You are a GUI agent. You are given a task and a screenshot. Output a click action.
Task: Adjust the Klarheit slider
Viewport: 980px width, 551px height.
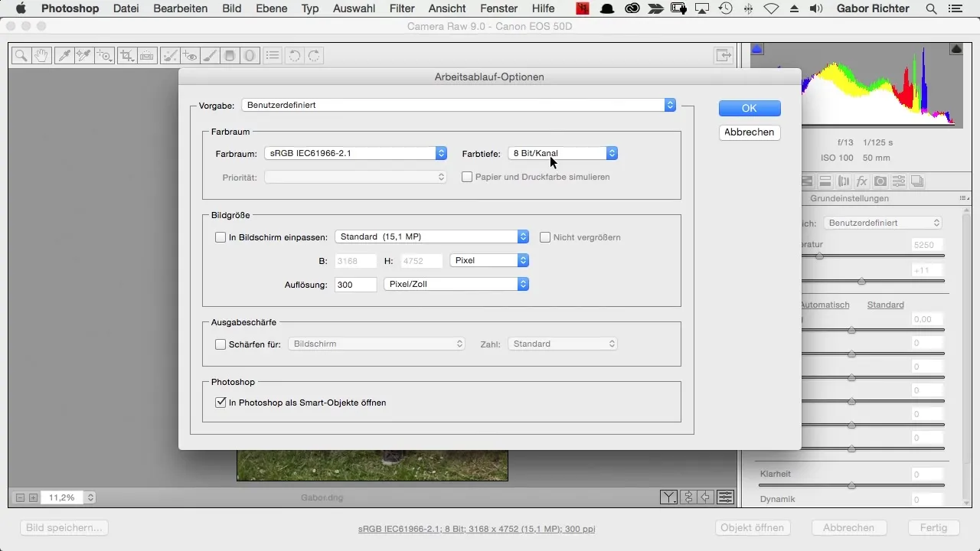851,485
